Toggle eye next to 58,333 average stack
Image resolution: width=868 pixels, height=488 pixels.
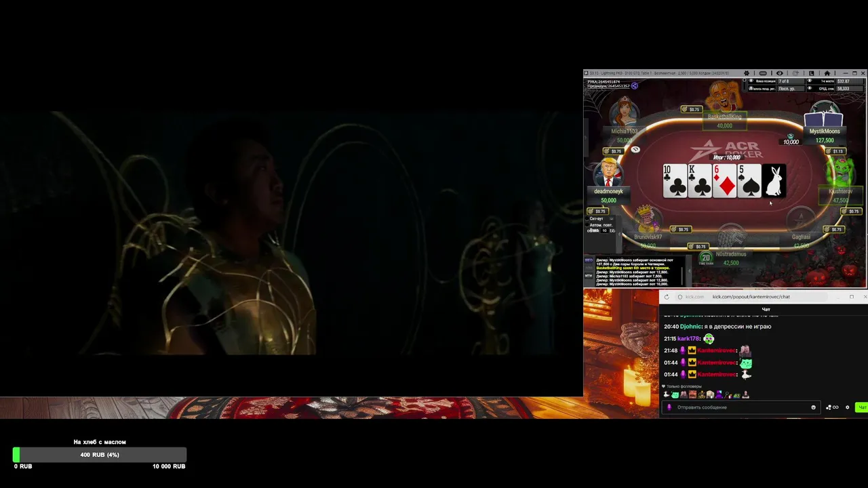pyautogui.click(x=810, y=88)
